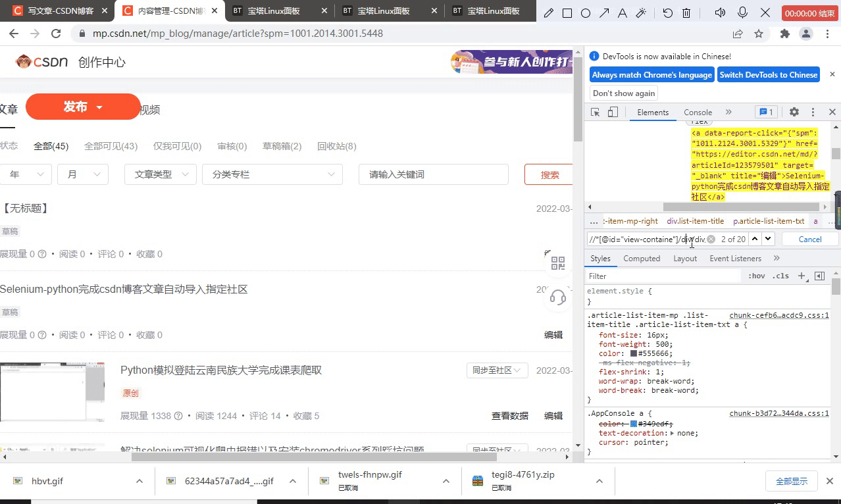Select the circle shape tool in recorder toolbar
This screenshot has width=841, height=504.
[586, 13]
